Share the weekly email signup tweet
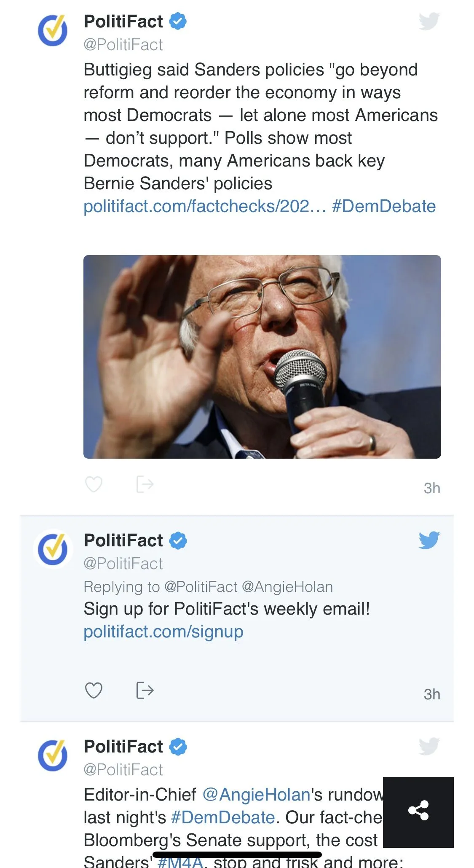Viewport: 474px width, 868px height. [145, 691]
